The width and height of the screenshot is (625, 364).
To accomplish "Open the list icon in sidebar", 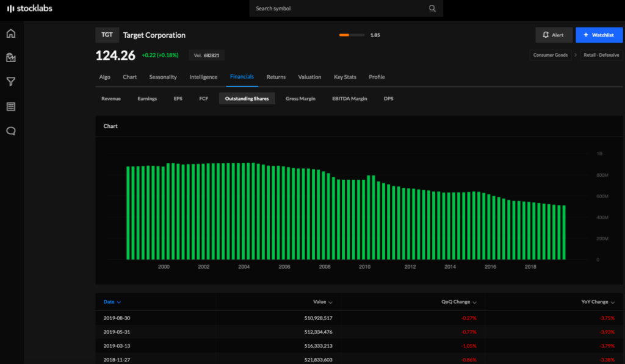I will tap(11, 106).
